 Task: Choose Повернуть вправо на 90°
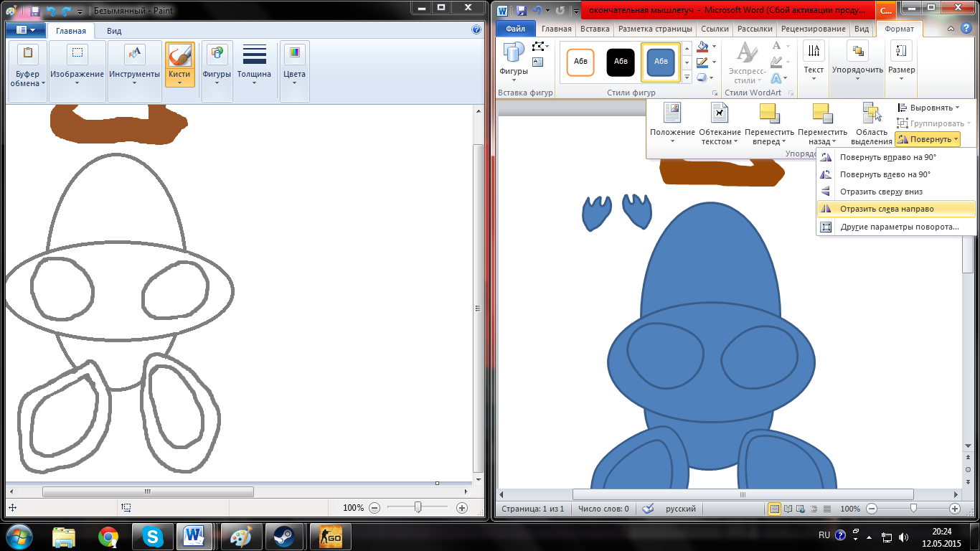[x=896, y=157]
